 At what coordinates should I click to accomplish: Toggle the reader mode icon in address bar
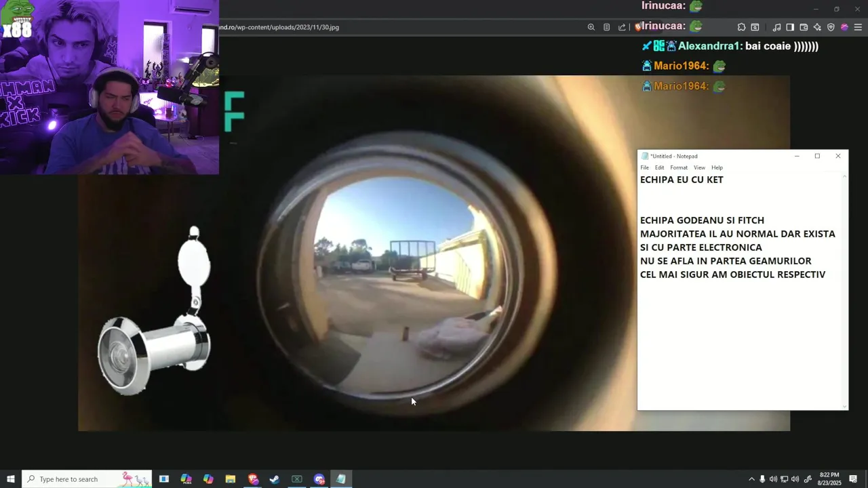coord(606,27)
